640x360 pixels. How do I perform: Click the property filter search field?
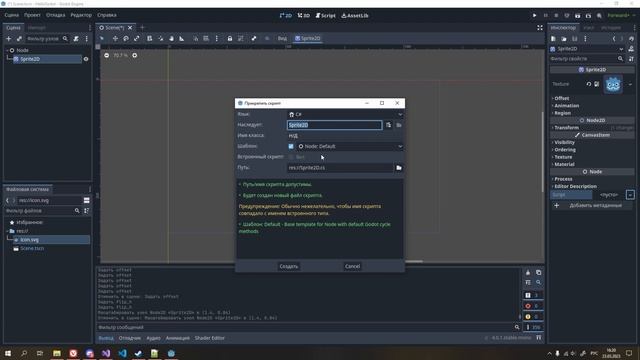tap(587, 59)
